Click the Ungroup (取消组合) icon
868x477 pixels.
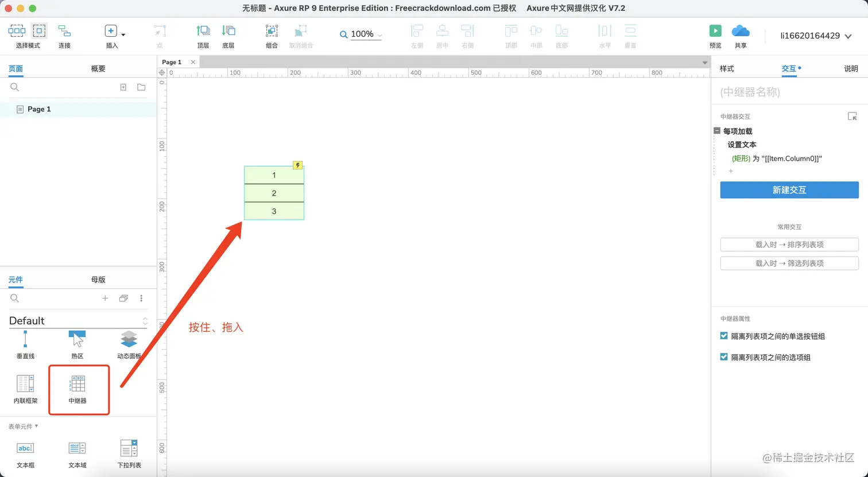click(x=301, y=31)
